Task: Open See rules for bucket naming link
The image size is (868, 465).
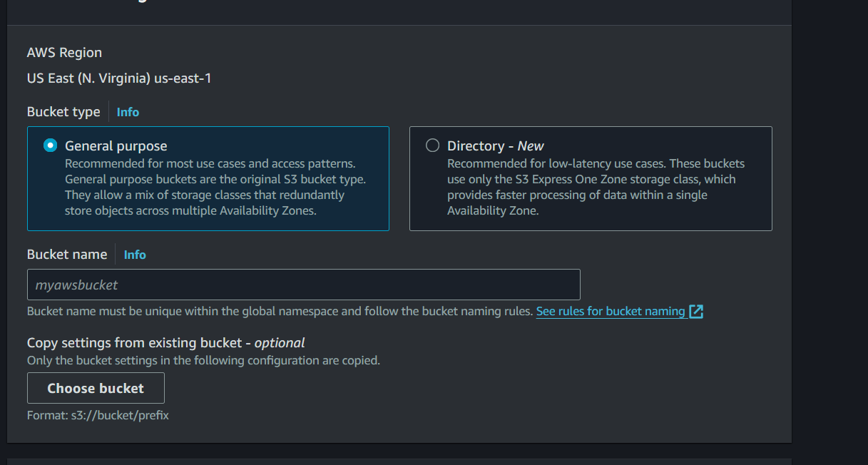Action: coord(611,311)
